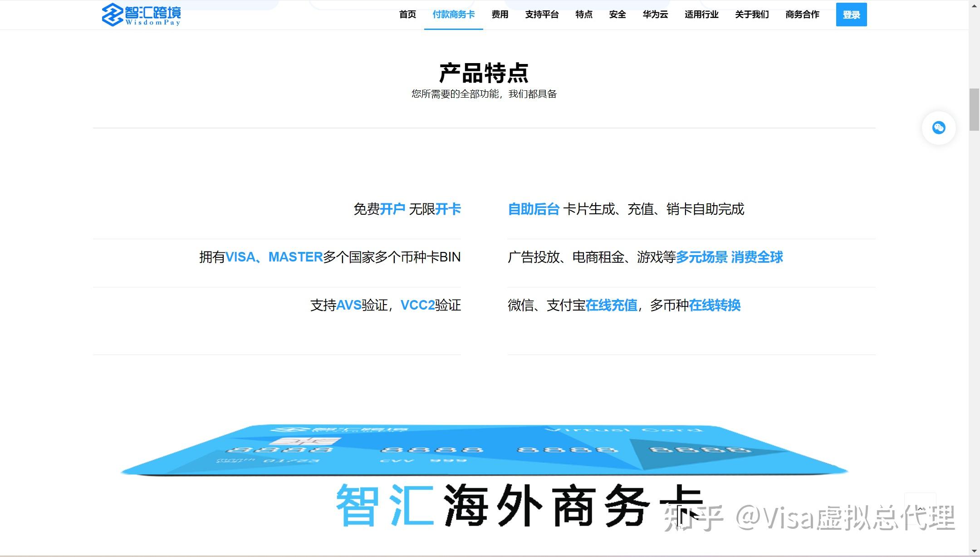
Task: Open the 费用 nav item
Action: pyautogui.click(x=500, y=15)
